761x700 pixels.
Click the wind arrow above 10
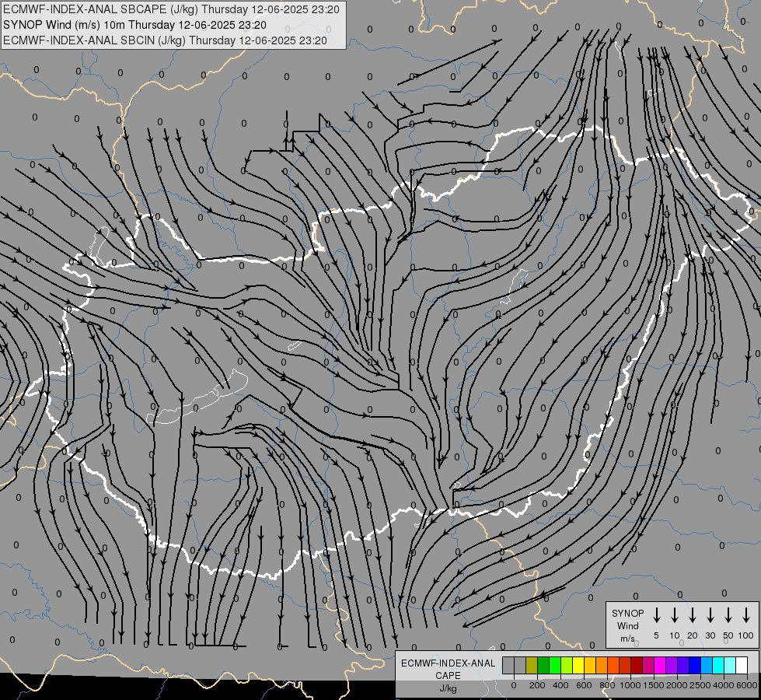675,615
